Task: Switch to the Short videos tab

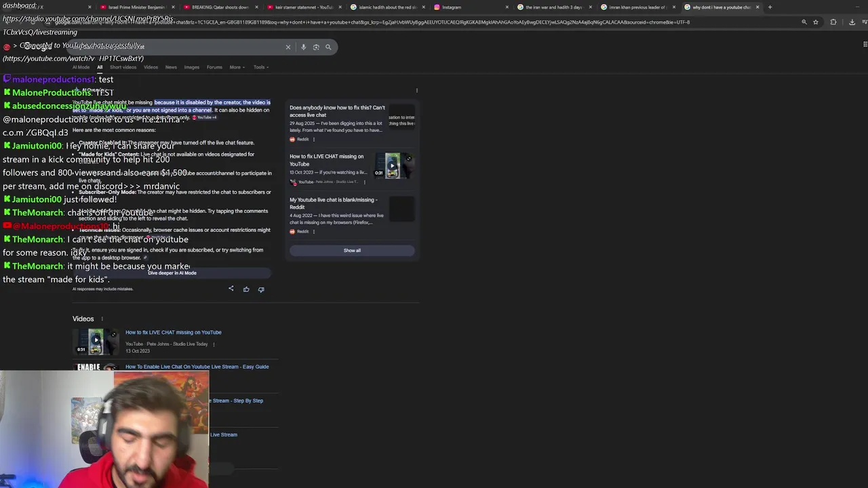Action: coord(123,67)
